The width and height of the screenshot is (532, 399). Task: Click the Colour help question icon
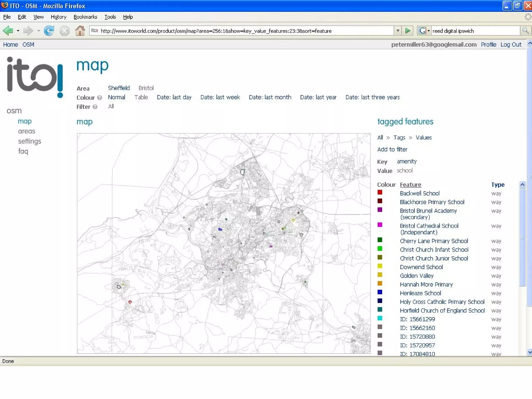(x=99, y=98)
